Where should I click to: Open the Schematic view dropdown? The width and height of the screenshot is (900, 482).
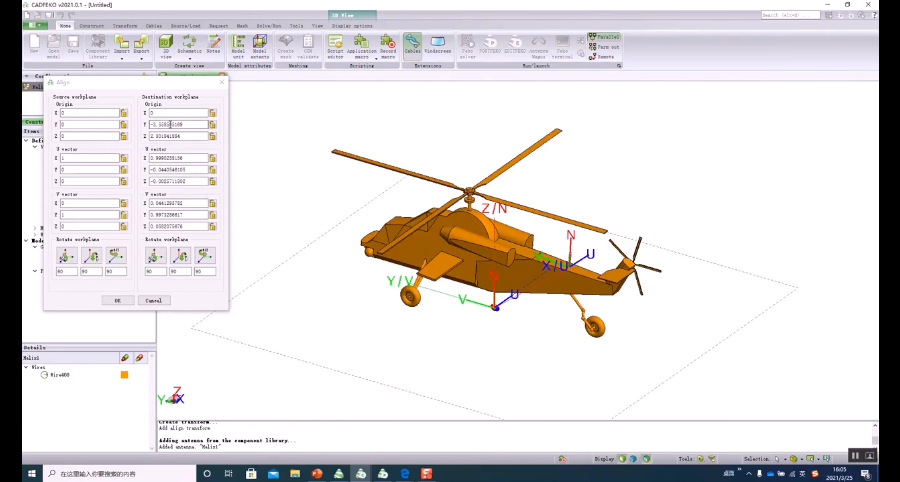pos(189,57)
